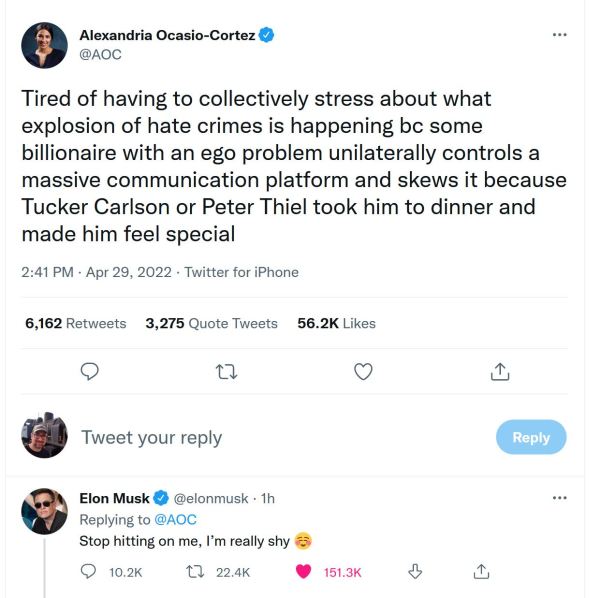
Task: Open more options on Elon Musk's reply
Action: pyautogui.click(x=559, y=497)
